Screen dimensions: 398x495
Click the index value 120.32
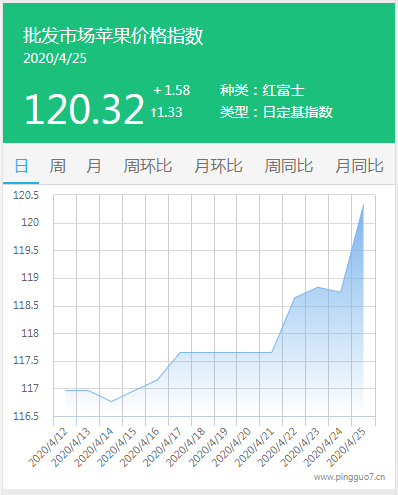tap(84, 109)
